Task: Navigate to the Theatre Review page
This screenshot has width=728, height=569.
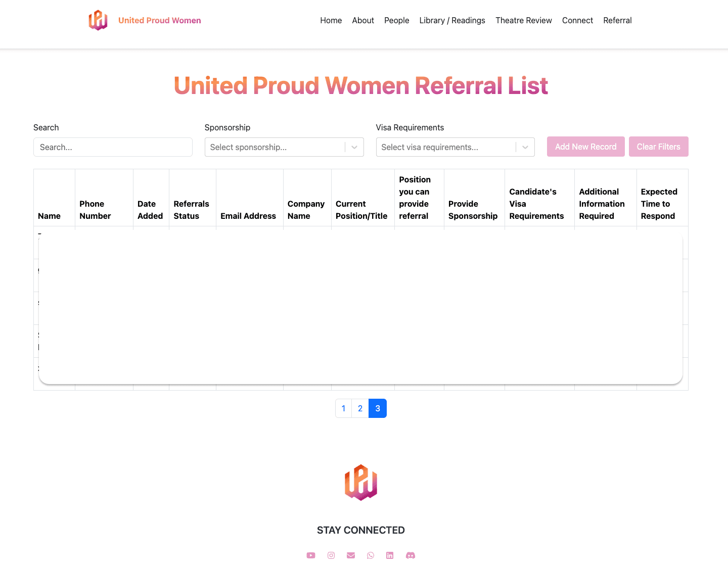Action: pyautogui.click(x=524, y=20)
